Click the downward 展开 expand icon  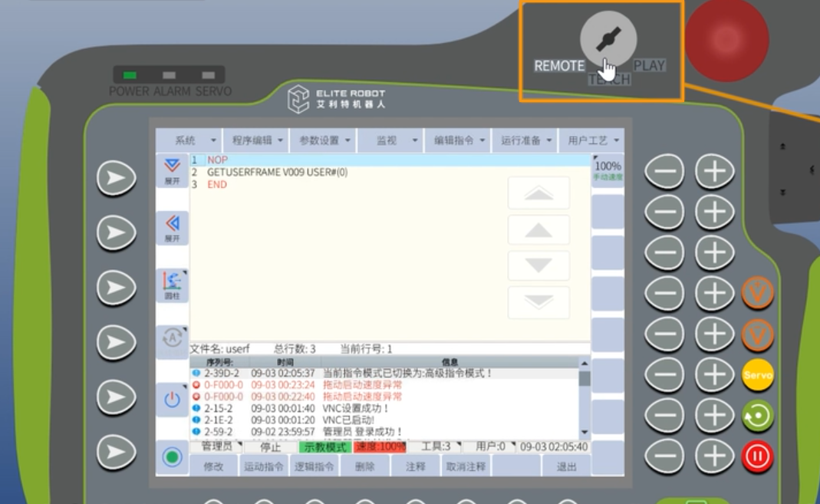point(172,171)
